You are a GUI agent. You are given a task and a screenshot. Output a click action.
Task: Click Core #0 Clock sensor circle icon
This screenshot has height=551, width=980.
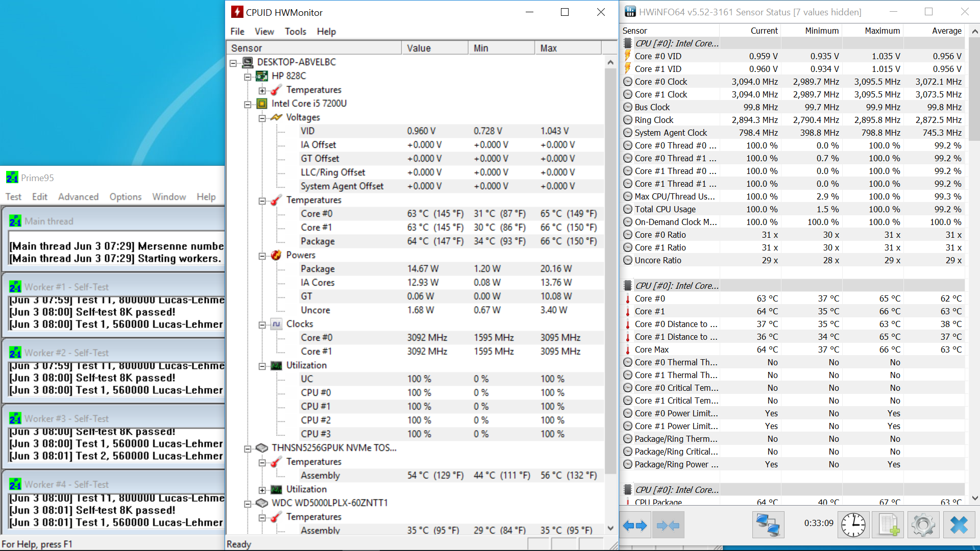tap(628, 82)
